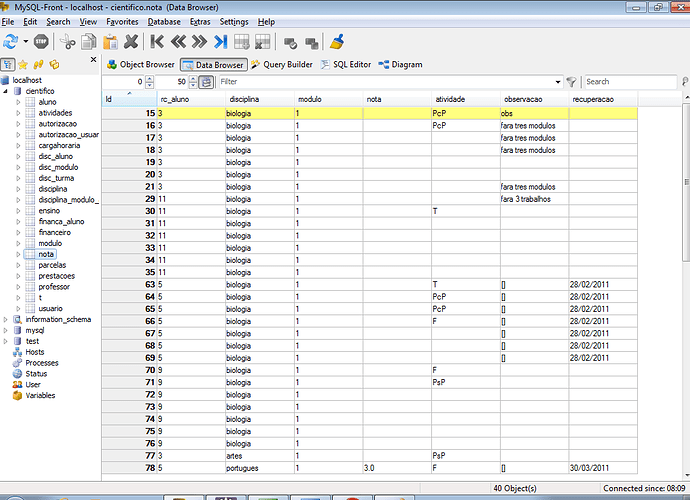The image size is (690, 500).
Task: Open the User item in tree
Action: point(33,385)
